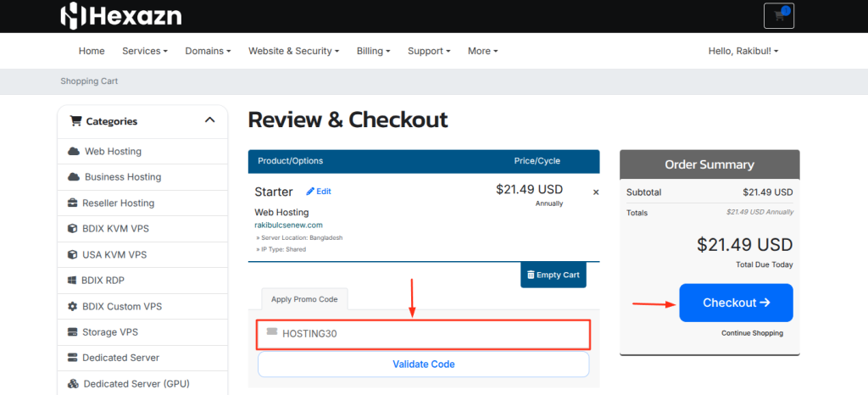Image resolution: width=868 pixels, height=395 pixels.
Task: Click the Reseller Hosting briefcase icon
Action: click(x=73, y=203)
